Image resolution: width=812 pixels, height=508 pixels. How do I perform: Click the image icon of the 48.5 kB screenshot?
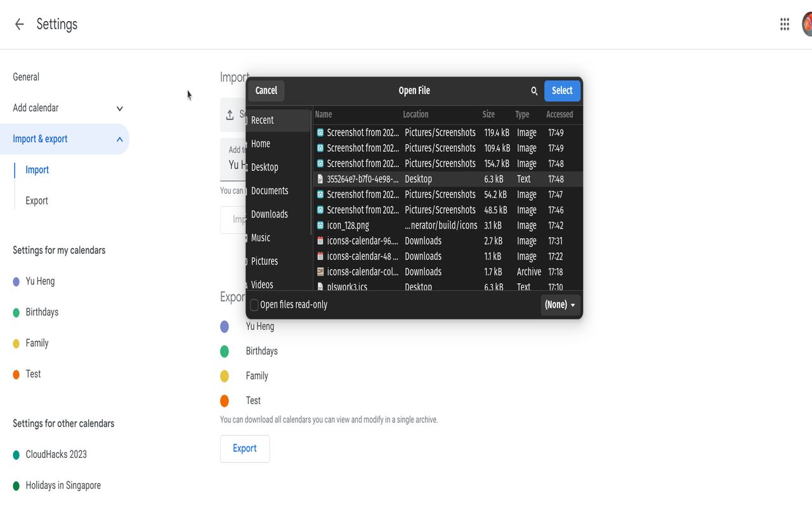click(x=320, y=210)
